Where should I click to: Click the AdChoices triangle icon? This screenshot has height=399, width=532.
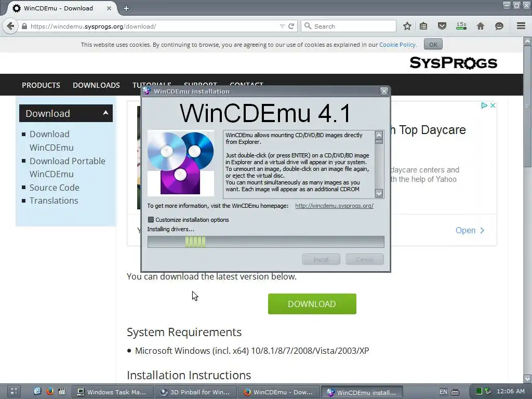tap(484, 105)
